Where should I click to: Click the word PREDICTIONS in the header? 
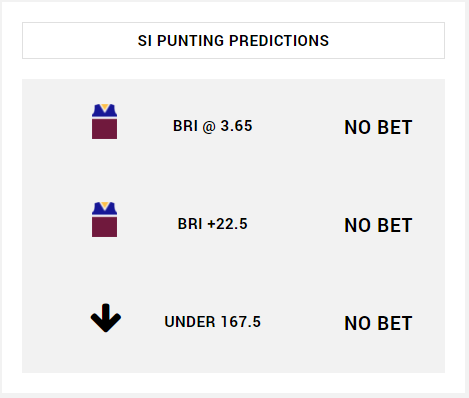click(x=279, y=41)
